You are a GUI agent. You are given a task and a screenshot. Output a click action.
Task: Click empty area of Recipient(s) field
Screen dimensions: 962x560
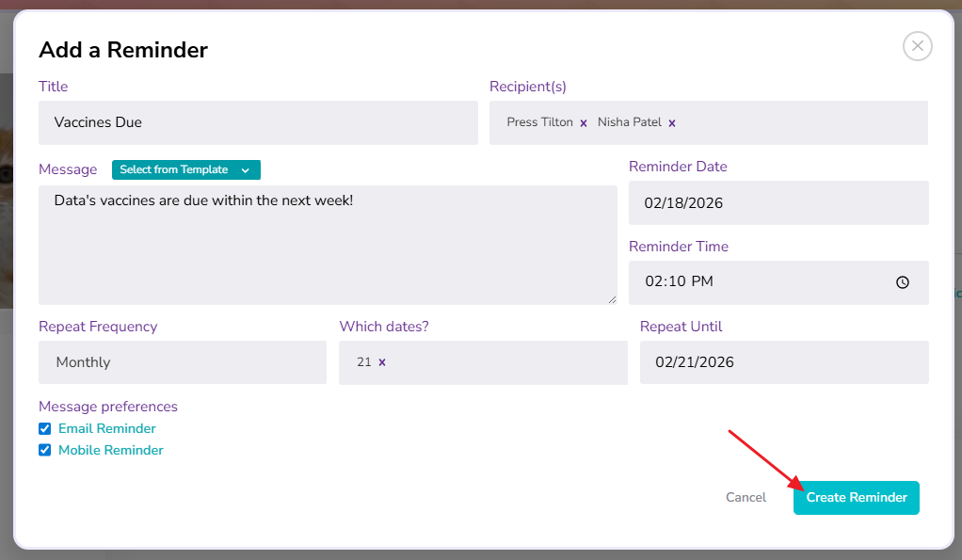(800, 122)
